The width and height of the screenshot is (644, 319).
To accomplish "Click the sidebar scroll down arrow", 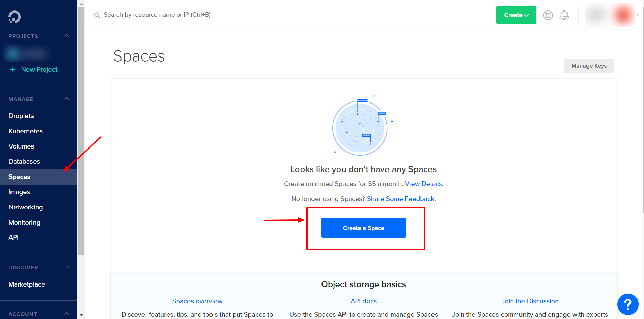I will click(81, 315).
